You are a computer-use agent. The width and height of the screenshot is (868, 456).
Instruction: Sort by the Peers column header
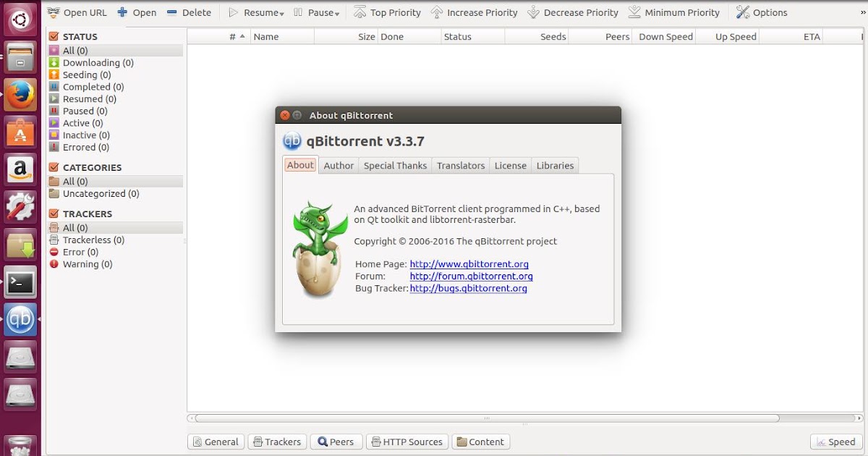tap(600, 36)
